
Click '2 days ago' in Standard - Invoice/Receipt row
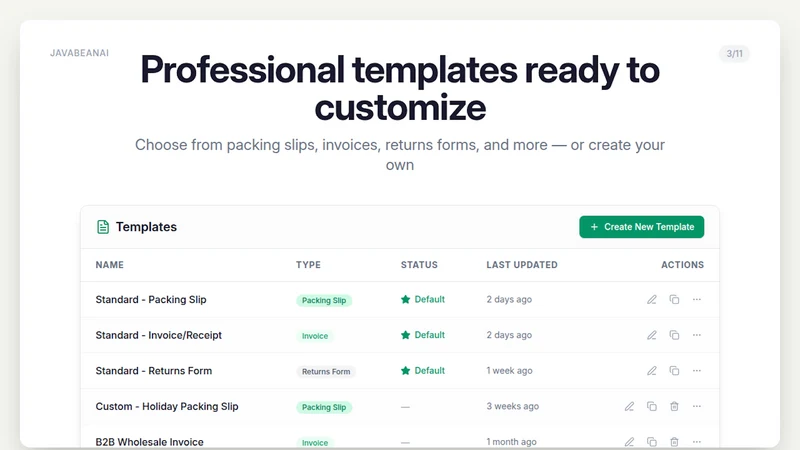point(509,335)
